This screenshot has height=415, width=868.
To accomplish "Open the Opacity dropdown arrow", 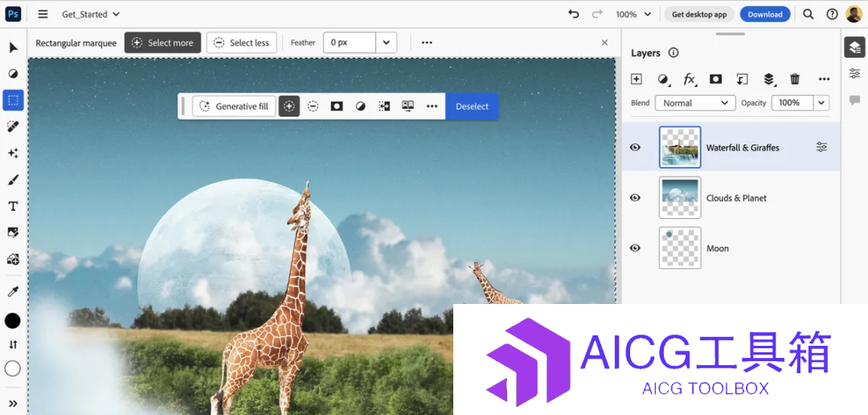I will [x=821, y=103].
